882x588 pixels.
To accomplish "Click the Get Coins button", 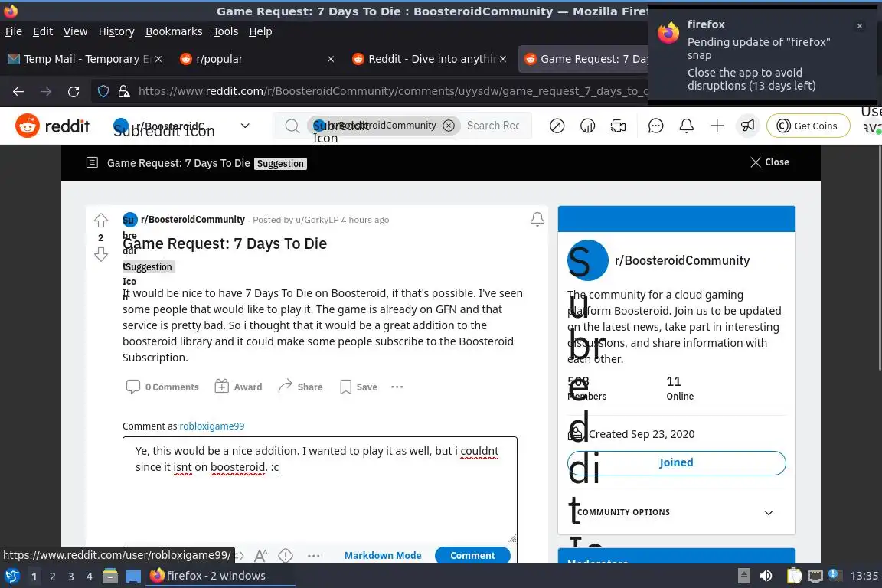I will 808,126.
